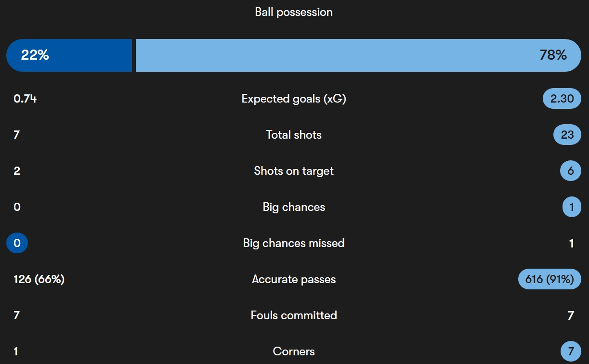Click the 0.74 expected goals value
Screen dimensions: 589x364
click(25, 99)
